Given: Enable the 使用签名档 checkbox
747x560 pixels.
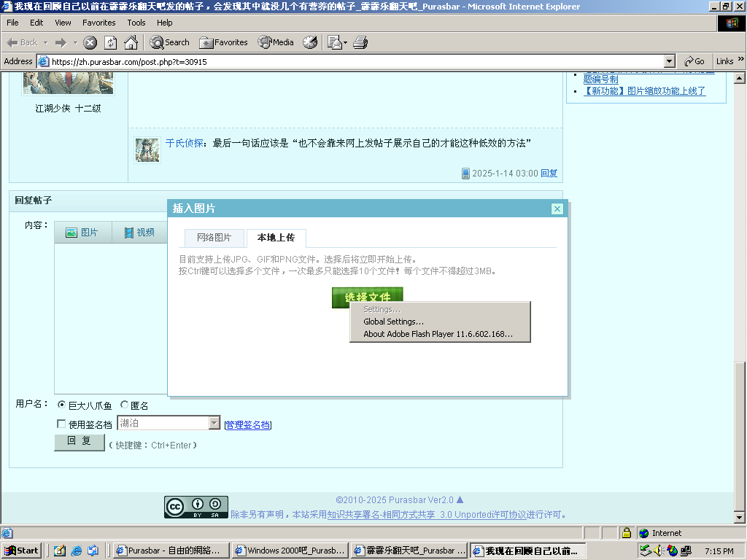Looking at the screenshot, I should coord(61,424).
